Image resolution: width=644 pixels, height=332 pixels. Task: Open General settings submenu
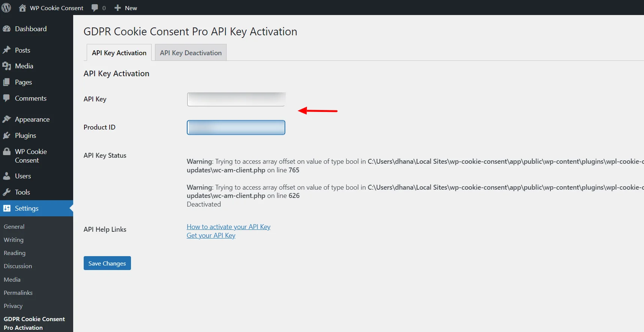tap(14, 227)
